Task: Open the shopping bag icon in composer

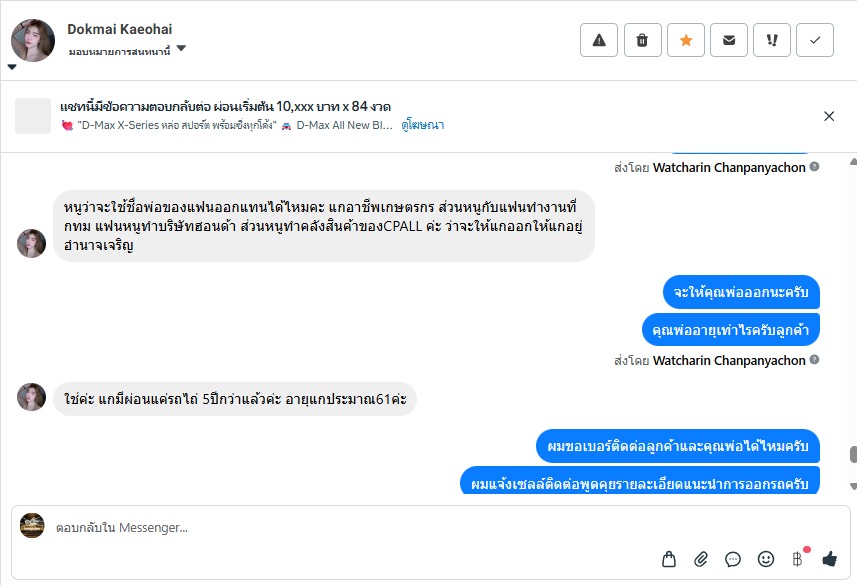Action: [x=670, y=559]
